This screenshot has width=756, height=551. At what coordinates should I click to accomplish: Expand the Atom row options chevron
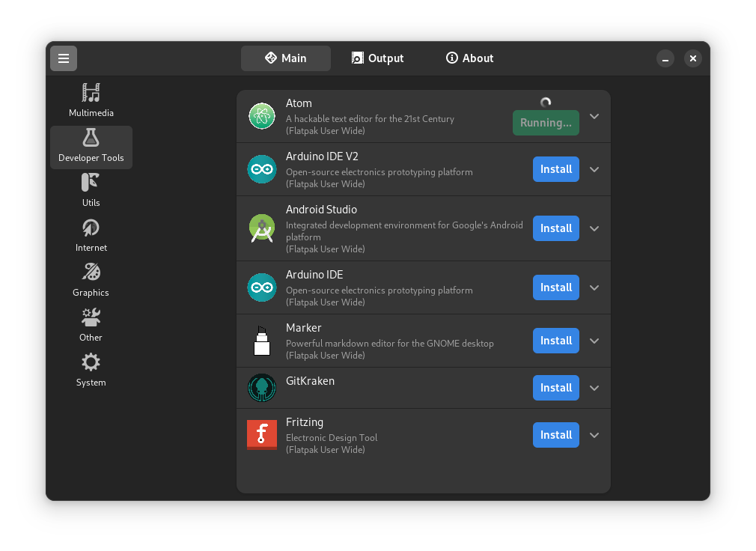click(594, 116)
